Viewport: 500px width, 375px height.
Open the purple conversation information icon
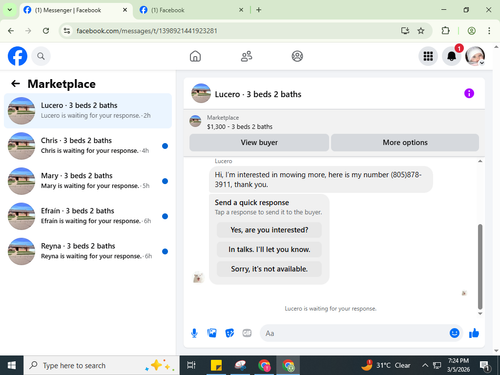coord(469,93)
